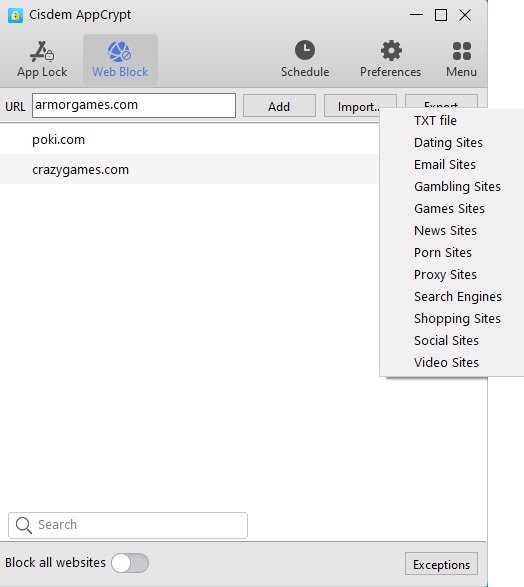This screenshot has height=587, width=524.
Task: Open the Exceptions list
Action: (441, 564)
